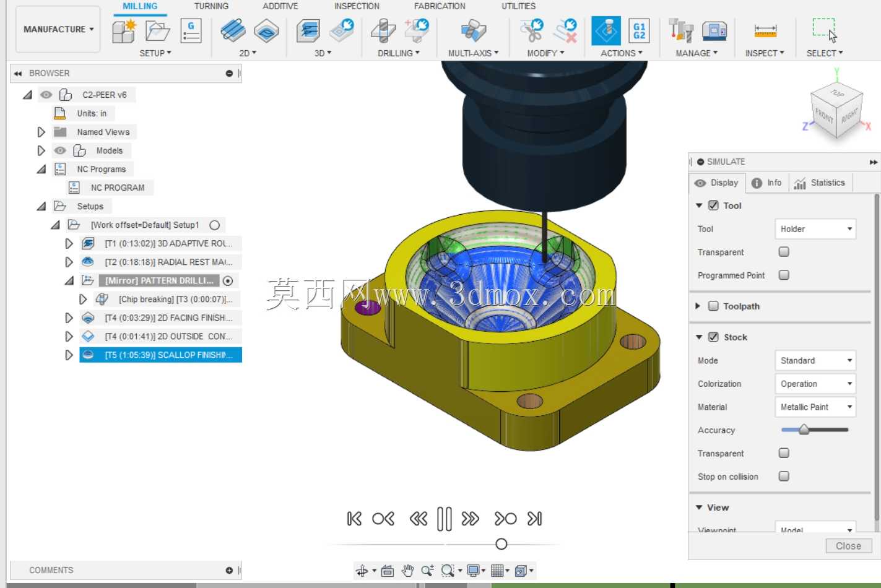The width and height of the screenshot is (881, 588).
Task: Click the Select tool icon
Action: 825,30
